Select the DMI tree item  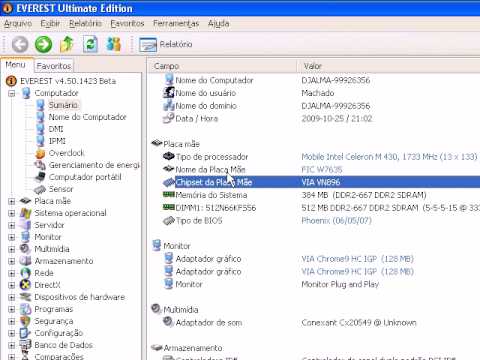pyautogui.click(x=56, y=129)
